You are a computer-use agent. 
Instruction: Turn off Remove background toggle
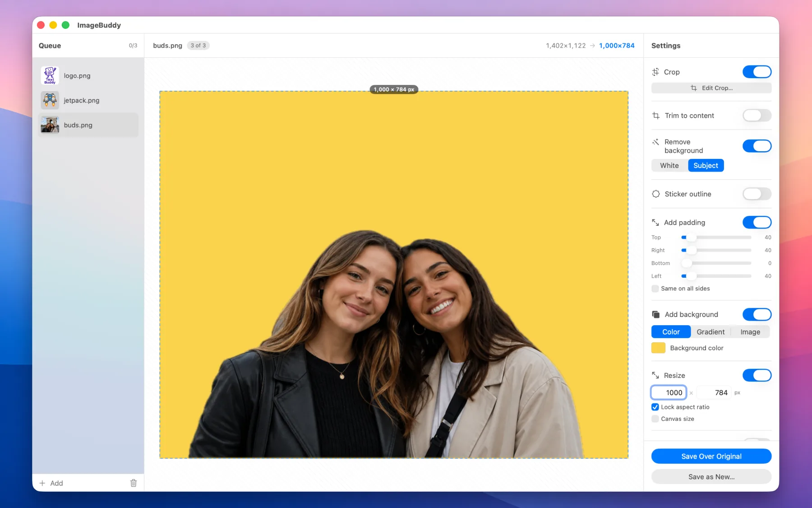coord(757,146)
